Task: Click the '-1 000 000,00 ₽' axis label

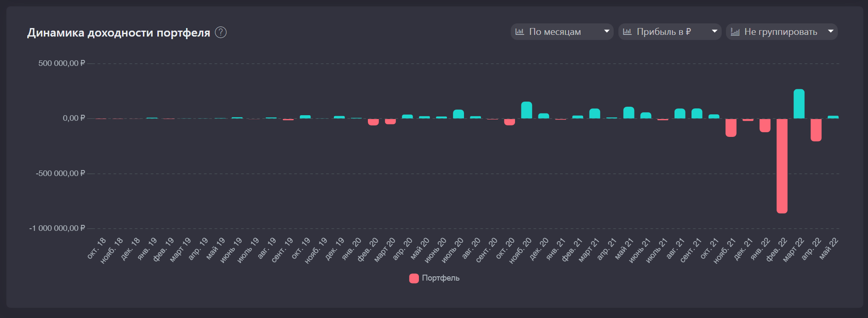Action: (x=57, y=228)
